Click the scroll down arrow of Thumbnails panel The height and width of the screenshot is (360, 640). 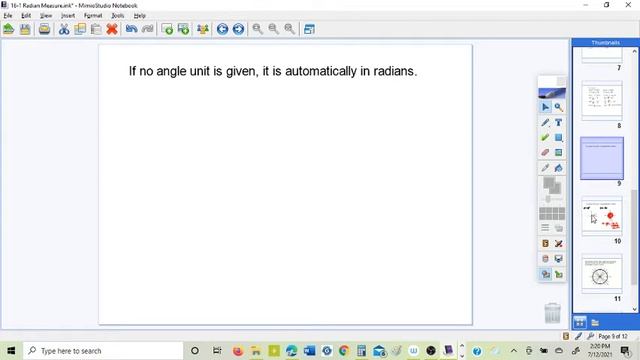634,309
